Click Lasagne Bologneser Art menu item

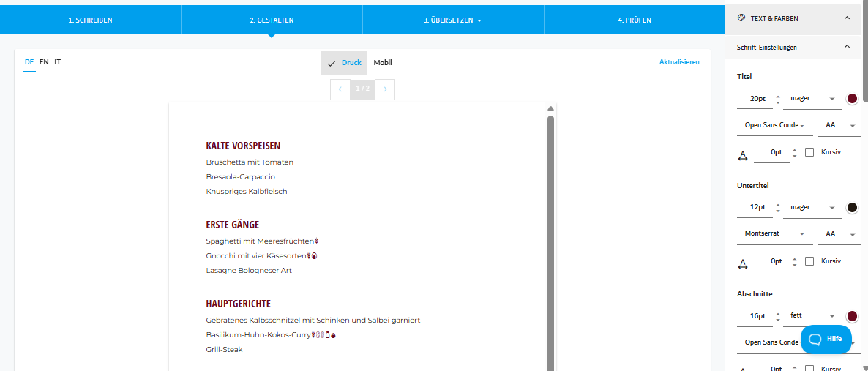click(x=249, y=271)
